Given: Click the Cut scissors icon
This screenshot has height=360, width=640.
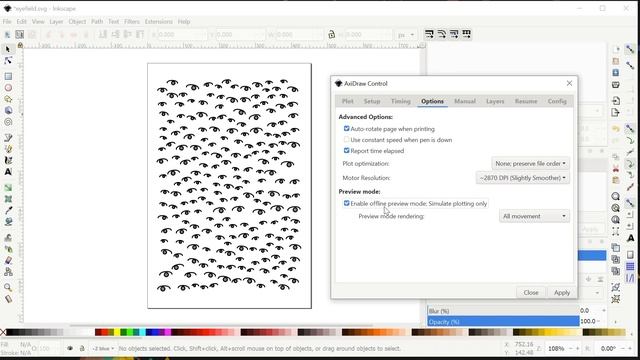Looking at the screenshot, I should tap(616, 169).
